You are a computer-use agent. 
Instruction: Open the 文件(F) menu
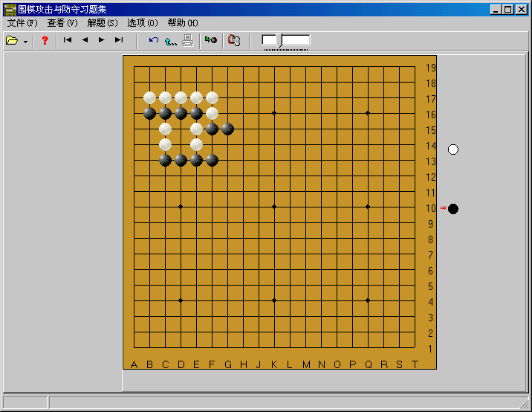point(22,23)
